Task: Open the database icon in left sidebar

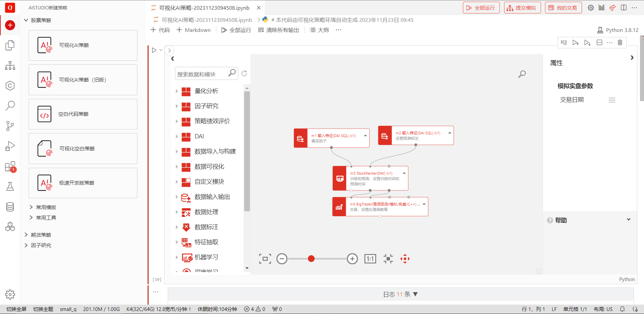Action: point(10,207)
